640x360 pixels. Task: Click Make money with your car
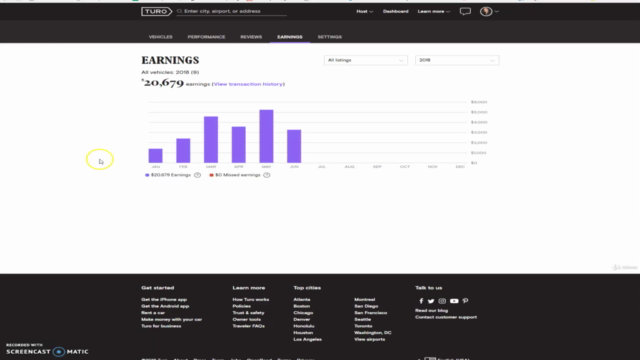[x=171, y=320]
